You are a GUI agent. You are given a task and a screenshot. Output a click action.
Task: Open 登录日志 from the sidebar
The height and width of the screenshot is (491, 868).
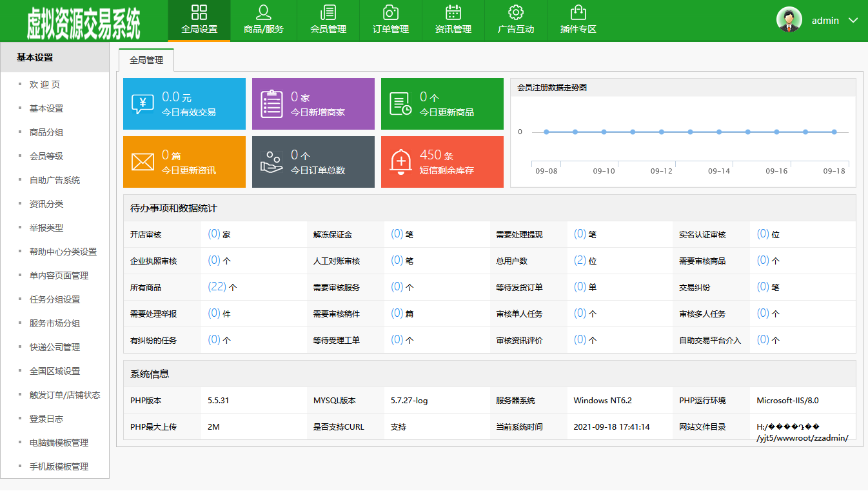pos(46,419)
